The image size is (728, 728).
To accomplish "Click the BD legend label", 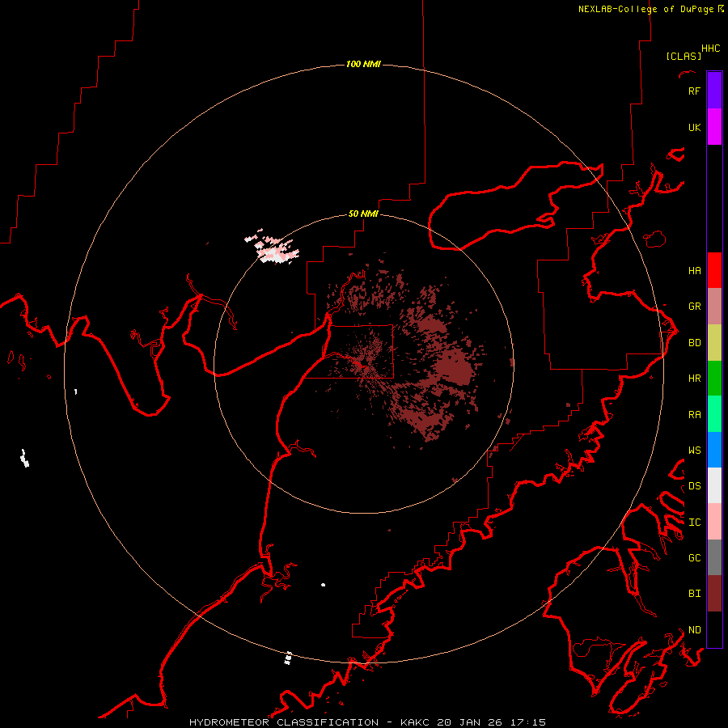I will 694,343.
